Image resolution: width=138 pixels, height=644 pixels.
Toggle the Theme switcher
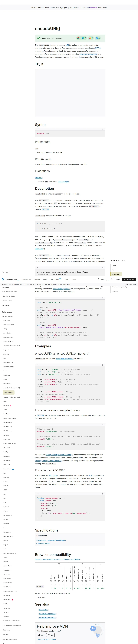[101, 279]
